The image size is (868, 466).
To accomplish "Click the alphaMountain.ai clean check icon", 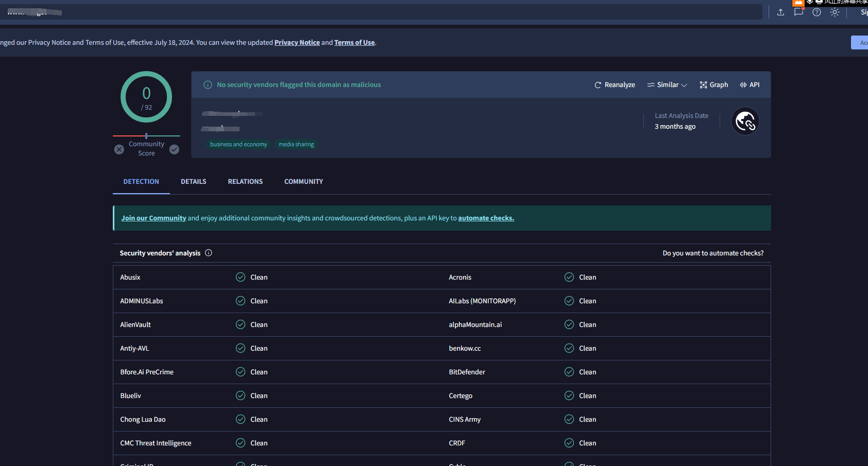I will (569, 324).
